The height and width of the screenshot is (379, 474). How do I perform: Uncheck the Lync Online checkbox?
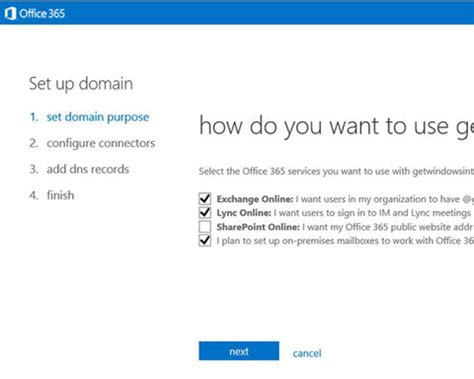tap(205, 213)
